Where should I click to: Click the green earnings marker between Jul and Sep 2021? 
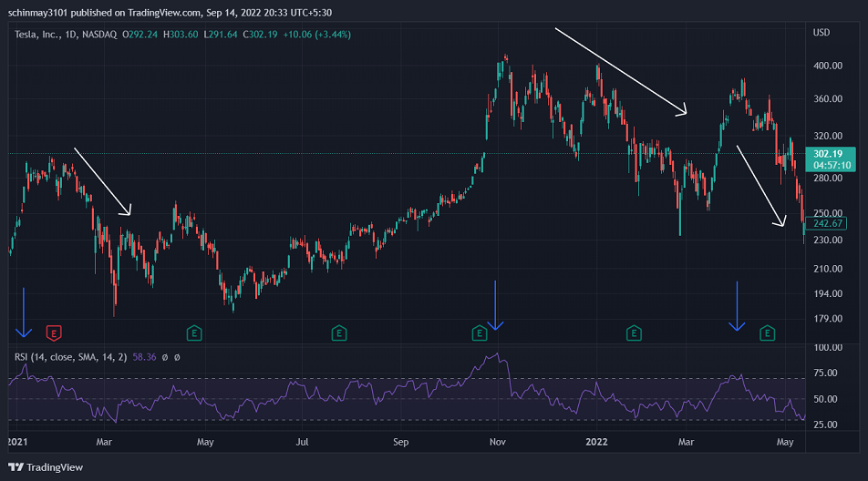pos(339,333)
